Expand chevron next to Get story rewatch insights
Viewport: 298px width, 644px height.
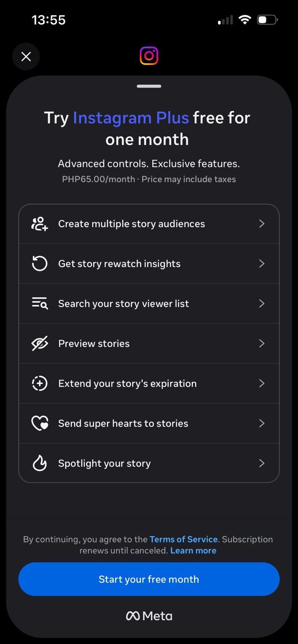(x=261, y=263)
